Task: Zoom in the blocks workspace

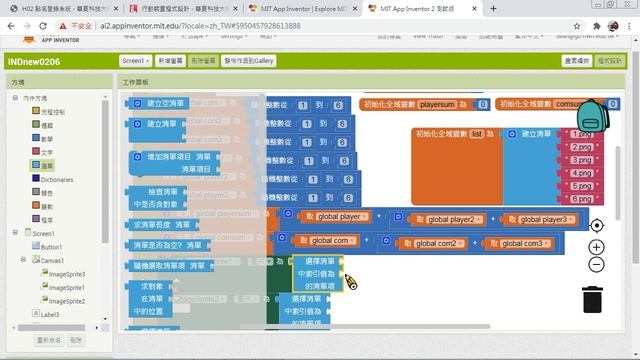Action: (596, 247)
